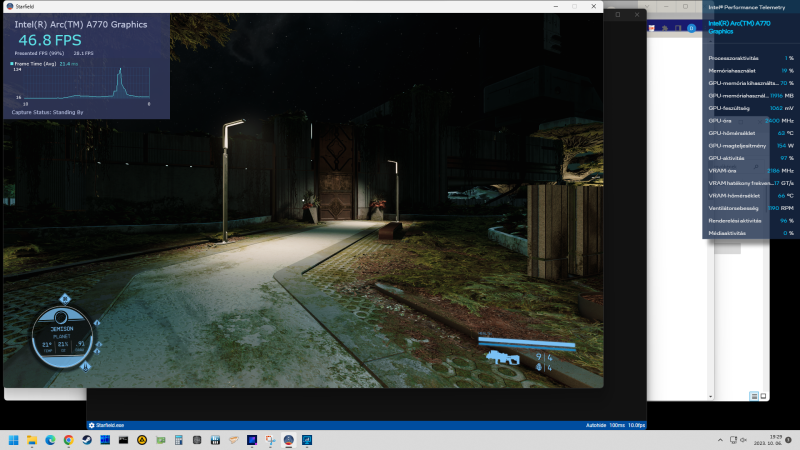Click the Ventilátorsebesség telemetry row

click(751, 208)
